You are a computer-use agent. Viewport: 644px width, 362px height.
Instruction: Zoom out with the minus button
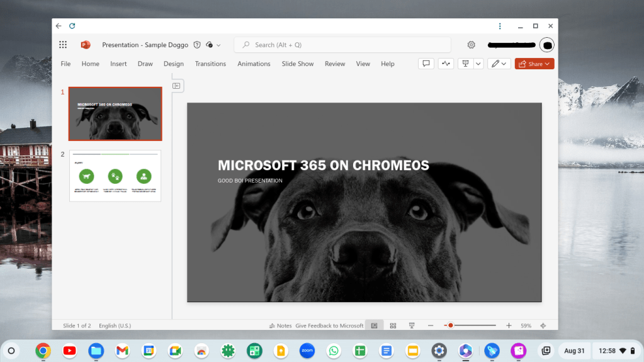pyautogui.click(x=431, y=325)
